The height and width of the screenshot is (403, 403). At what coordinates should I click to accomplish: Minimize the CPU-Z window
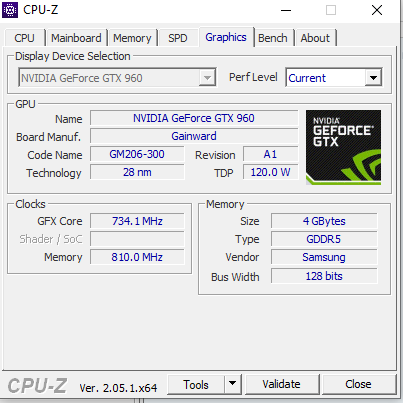pyautogui.click(x=286, y=10)
